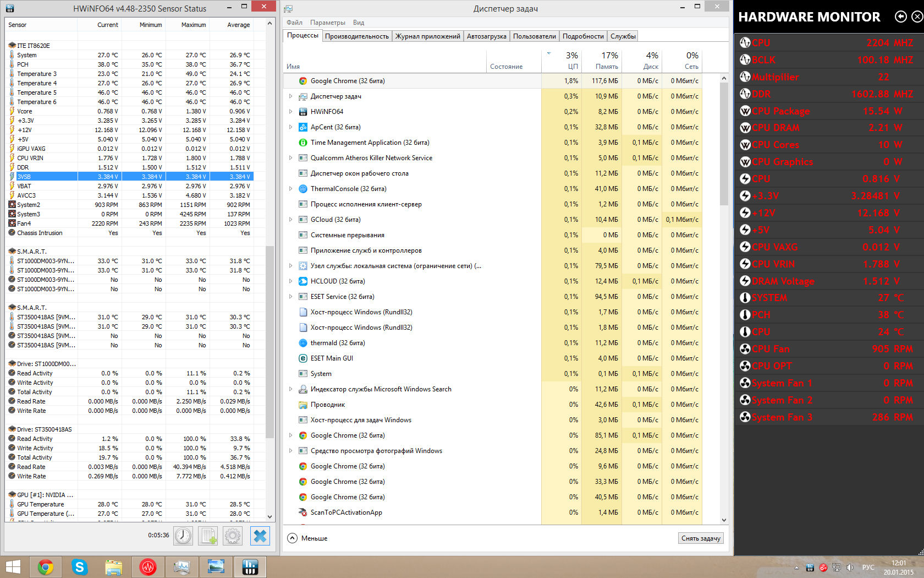
Task: Switch to the Службы tab
Action: tap(623, 36)
